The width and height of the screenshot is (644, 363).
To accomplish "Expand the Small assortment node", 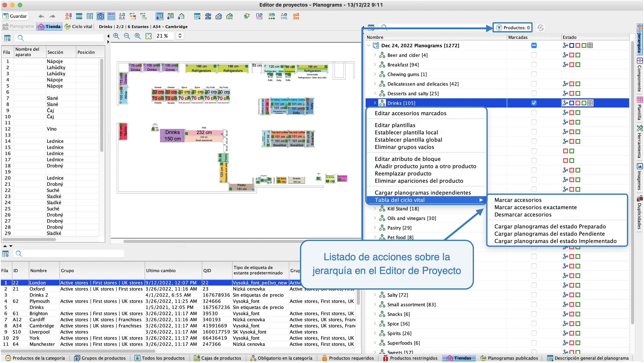I will coord(375,304).
